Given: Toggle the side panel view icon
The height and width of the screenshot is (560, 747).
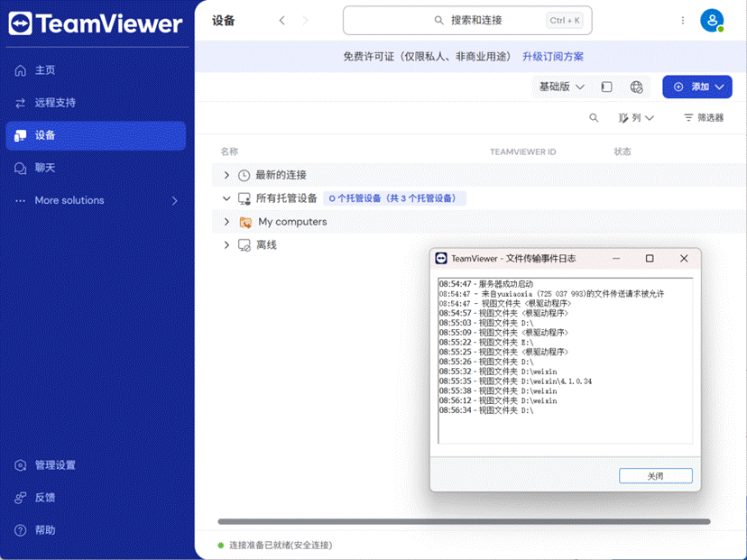Looking at the screenshot, I should [606, 87].
